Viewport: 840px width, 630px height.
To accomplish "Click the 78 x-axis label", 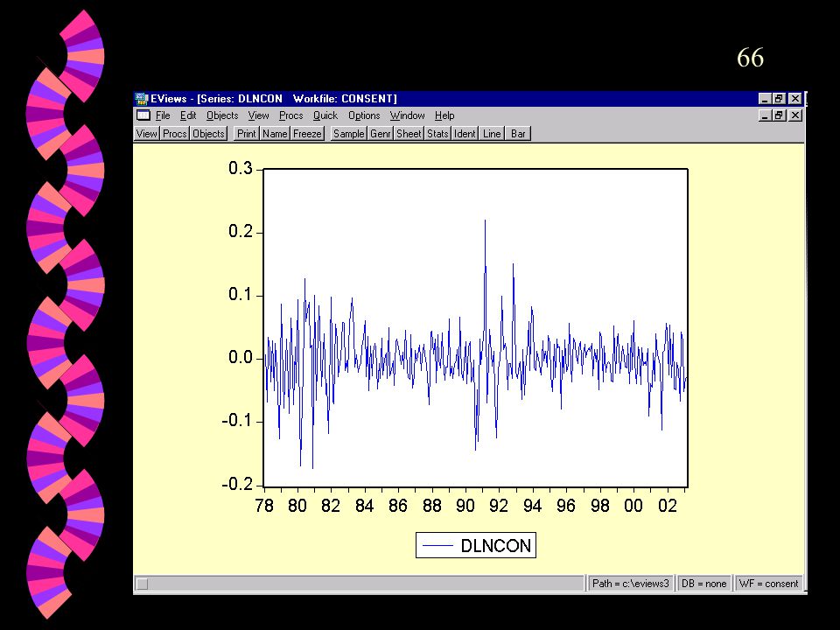I will [x=264, y=505].
